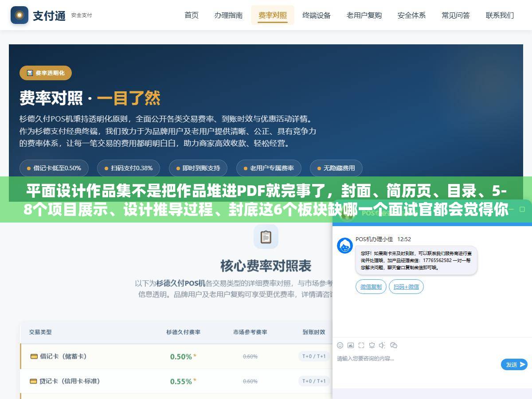Go to 办理指南 in navigation
Viewport: 532px width, 399px height.
pyautogui.click(x=228, y=15)
